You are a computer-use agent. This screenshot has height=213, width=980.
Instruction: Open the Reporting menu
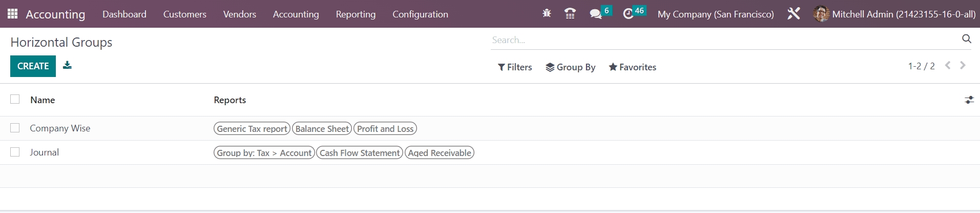coord(356,14)
